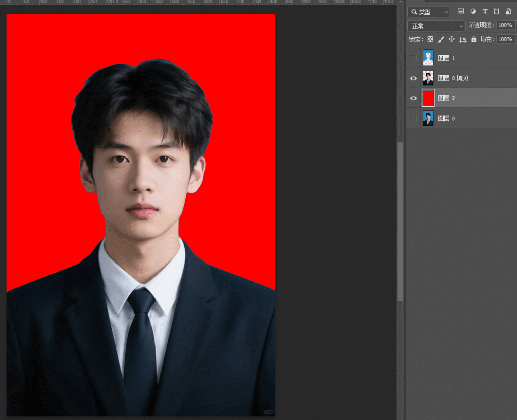Select the 图层 0 拷贝 layer name
This screenshot has width=517, height=420.
(453, 78)
